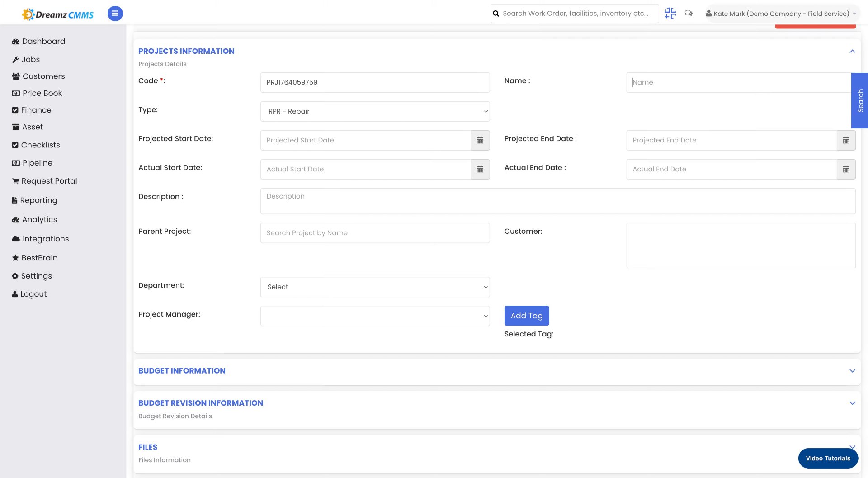Click the Request Portal cart icon
Image resolution: width=868 pixels, height=478 pixels.
[15, 181]
